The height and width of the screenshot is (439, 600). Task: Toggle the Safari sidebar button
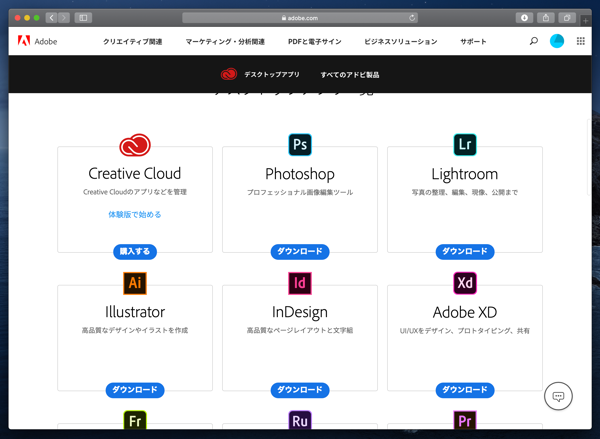(x=83, y=18)
